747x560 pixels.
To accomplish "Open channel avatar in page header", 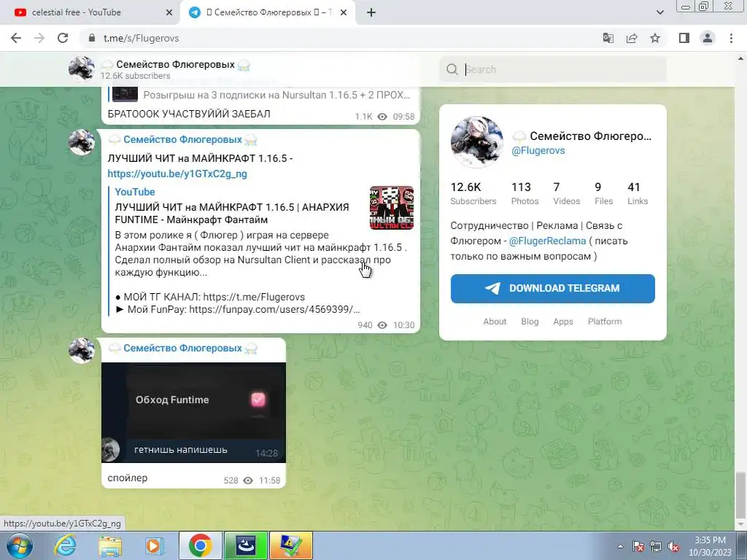I will coord(82,69).
